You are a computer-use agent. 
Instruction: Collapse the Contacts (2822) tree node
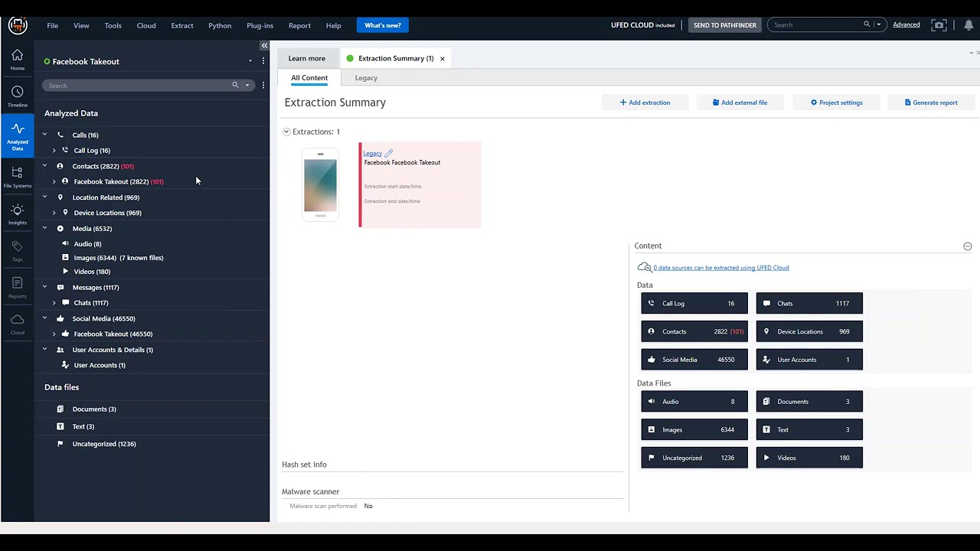pyautogui.click(x=44, y=166)
